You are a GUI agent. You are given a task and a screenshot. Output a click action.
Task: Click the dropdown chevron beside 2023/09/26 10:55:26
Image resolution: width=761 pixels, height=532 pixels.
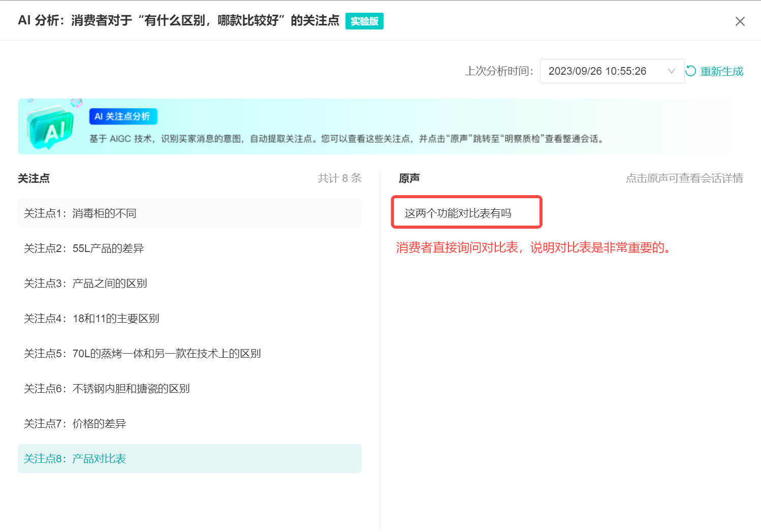[672, 71]
